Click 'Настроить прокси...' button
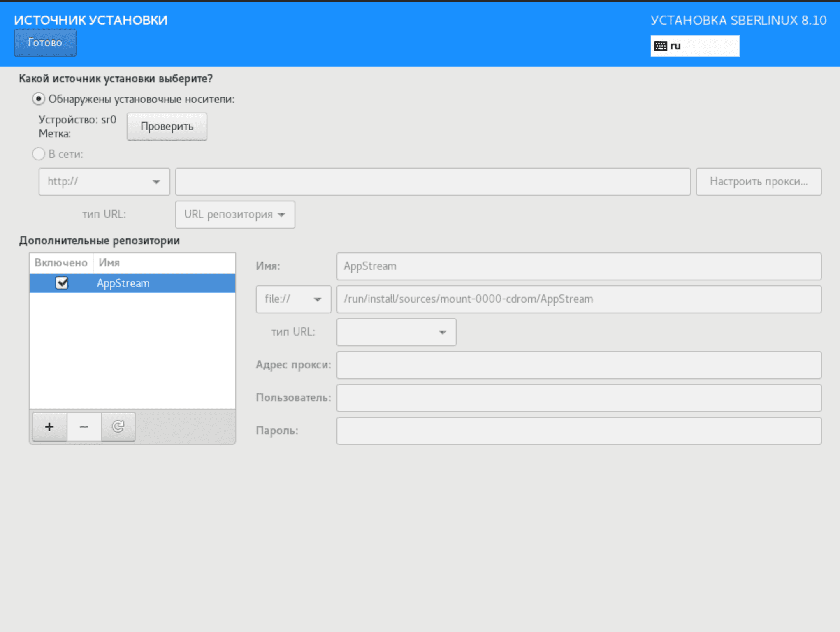Viewport: 840px width, 632px height. pyautogui.click(x=759, y=181)
